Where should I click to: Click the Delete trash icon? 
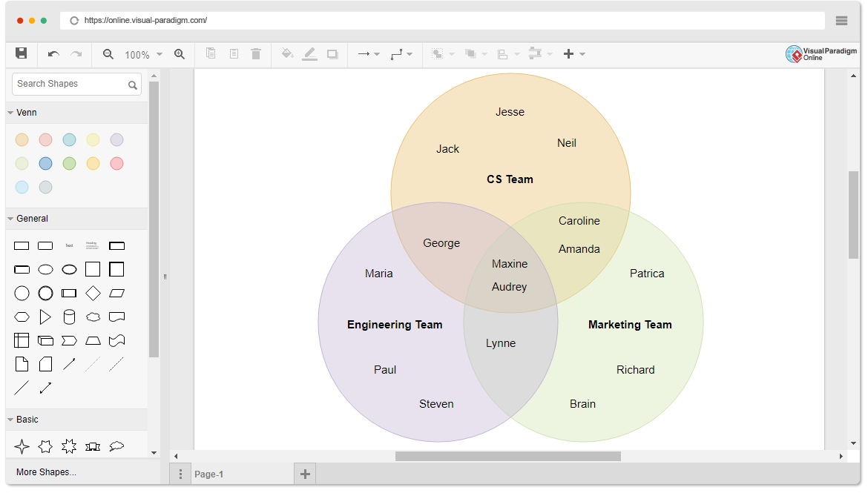256,53
